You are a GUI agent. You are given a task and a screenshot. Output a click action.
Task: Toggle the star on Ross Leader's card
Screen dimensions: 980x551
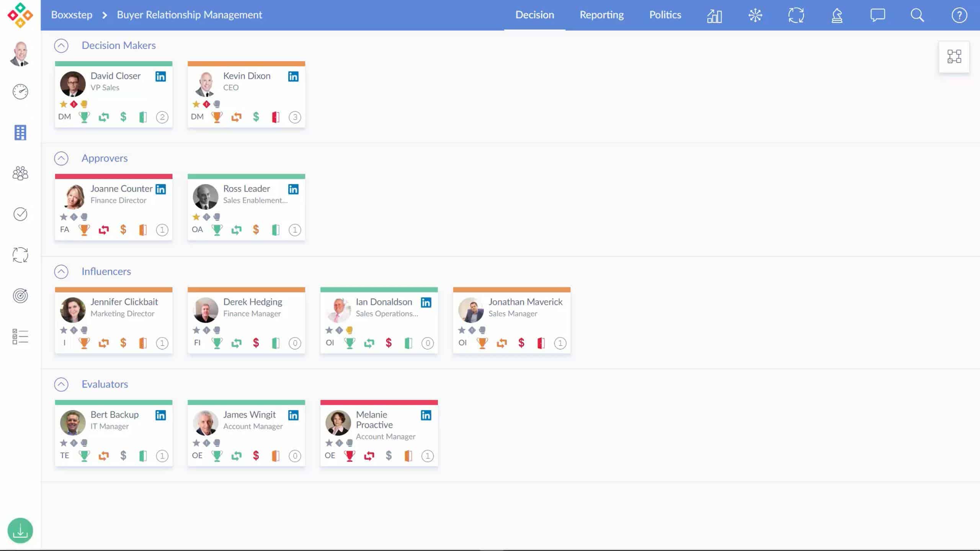[196, 217]
